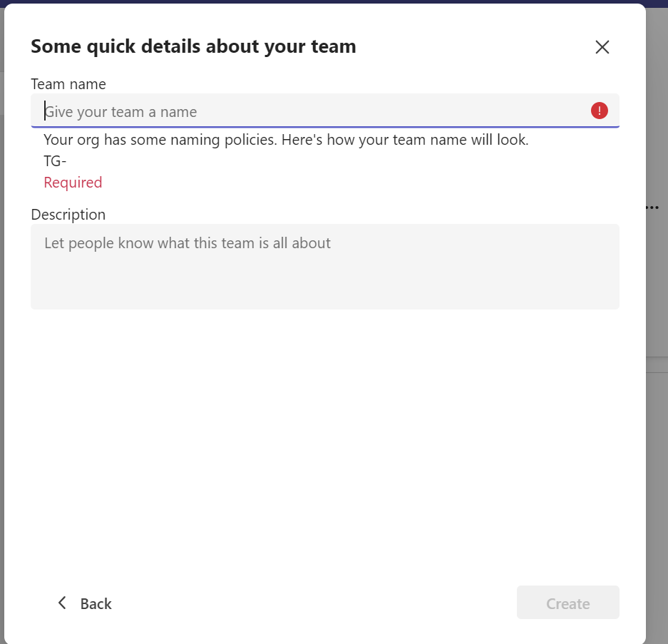Click the dark purple title bar strip
Viewport: 668px width, 644px height.
(x=334, y=1)
